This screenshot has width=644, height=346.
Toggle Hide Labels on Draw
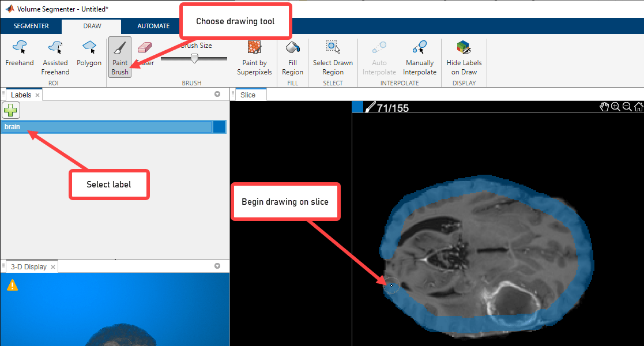[464, 58]
